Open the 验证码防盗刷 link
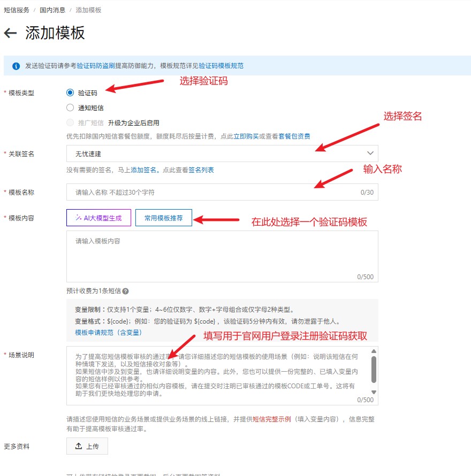The width and height of the screenshot is (471, 476). pos(96,66)
